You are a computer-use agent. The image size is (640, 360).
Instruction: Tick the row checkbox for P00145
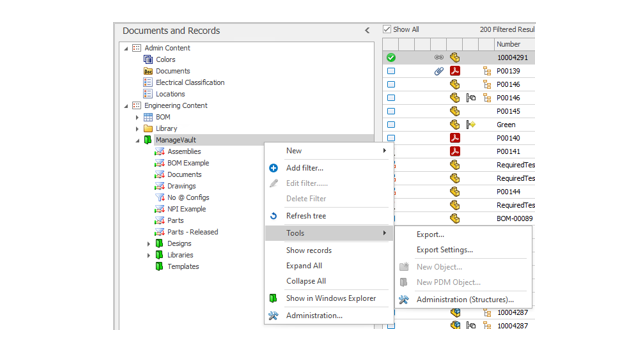point(391,111)
